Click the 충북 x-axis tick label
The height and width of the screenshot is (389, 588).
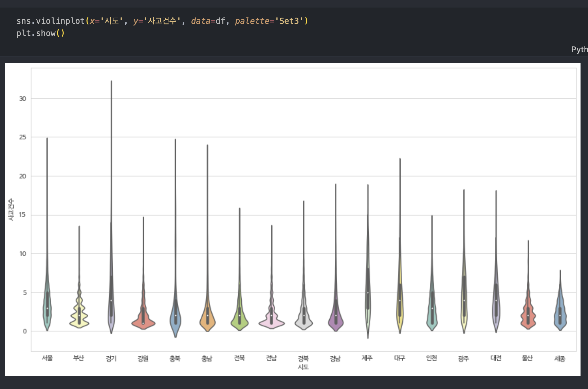175,358
